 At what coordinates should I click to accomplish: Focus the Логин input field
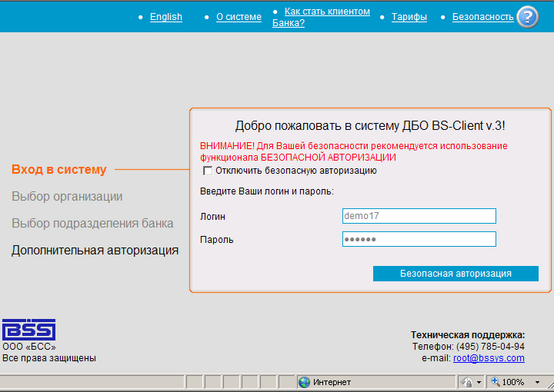(x=419, y=216)
